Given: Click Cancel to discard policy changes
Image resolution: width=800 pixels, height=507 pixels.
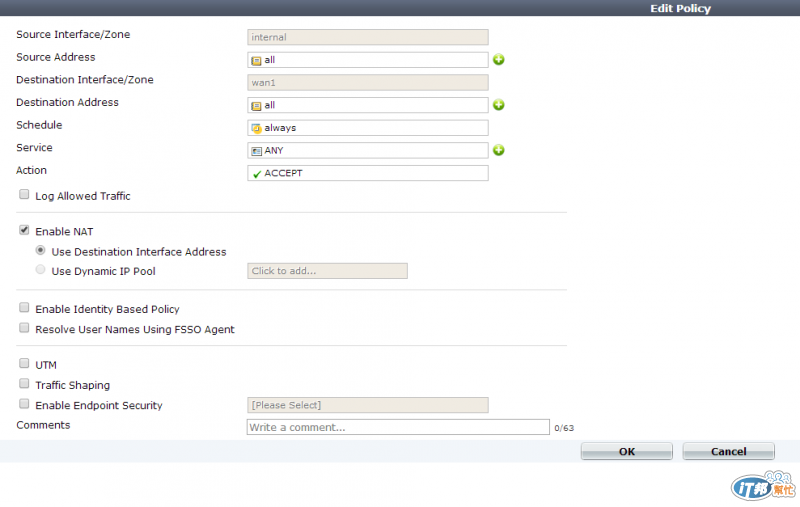Looking at the screenshot, I should (729, 451).
